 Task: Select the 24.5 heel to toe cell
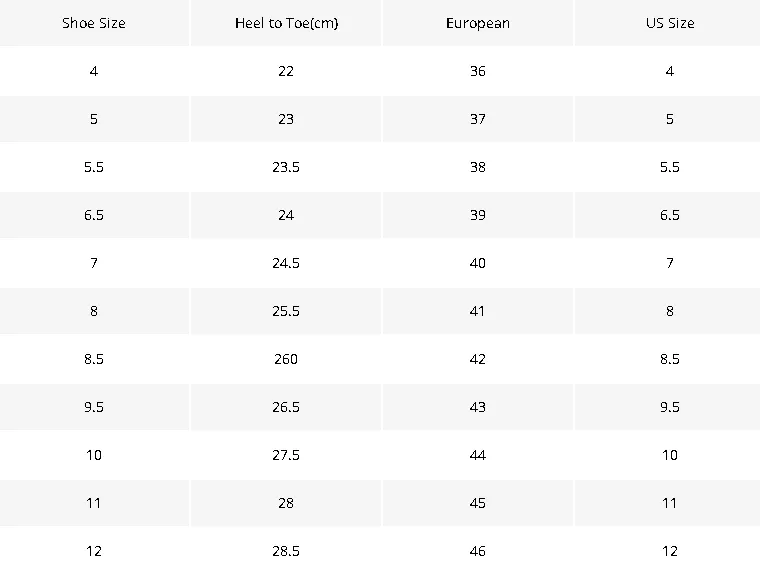click(x=286, y=263)
